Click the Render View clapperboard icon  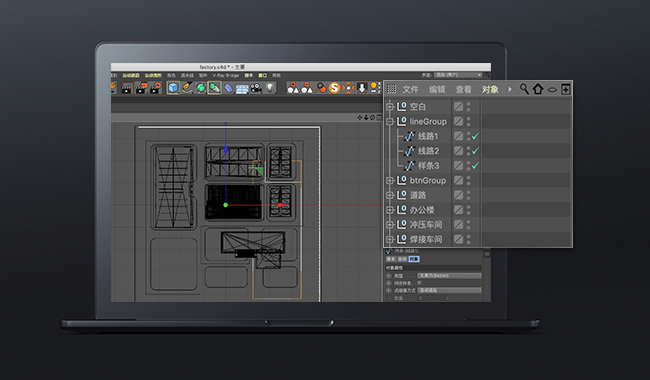[127, 88]
